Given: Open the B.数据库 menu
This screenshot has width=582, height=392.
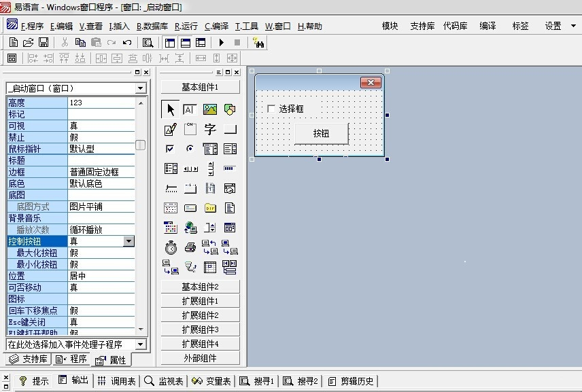Looking at the screenshot, I should (x=152, y=26).
